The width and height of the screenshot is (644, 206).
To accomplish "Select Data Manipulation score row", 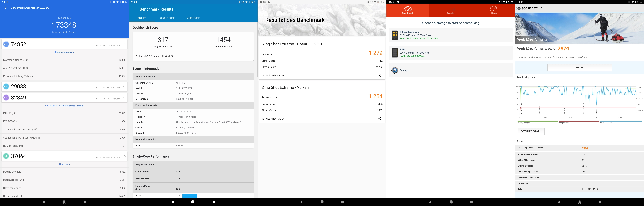I will [x=579, y=177].
